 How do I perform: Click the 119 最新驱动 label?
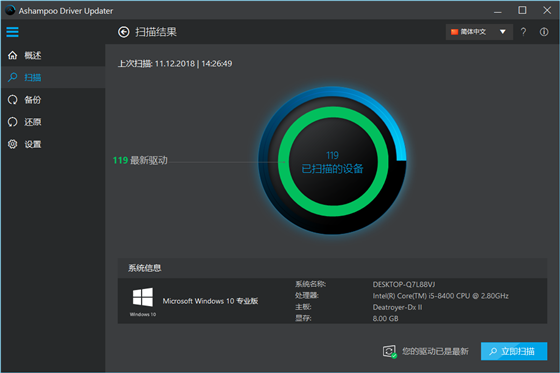pos(140,160)
